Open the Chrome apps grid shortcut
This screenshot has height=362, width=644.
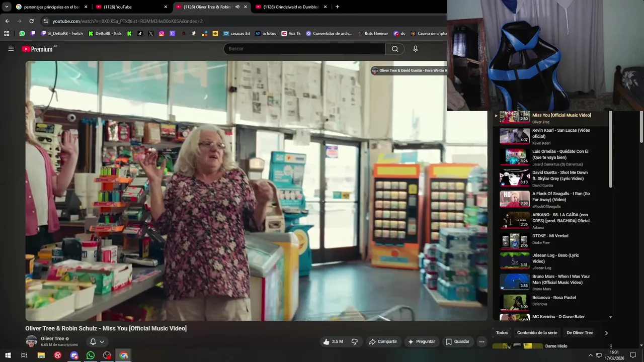click(7, 34)
